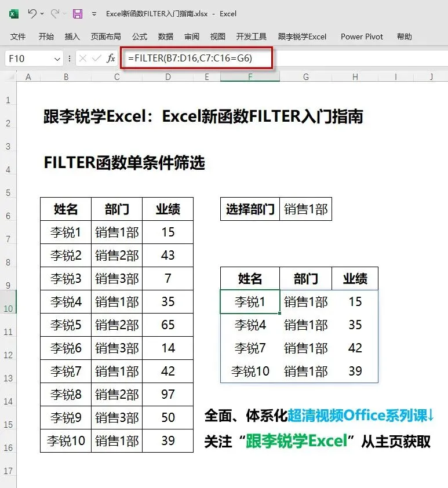The width and height of the screenshot is (448, 488).
Task: Switch to the 插入 ribbon tab
Action: 72,37
